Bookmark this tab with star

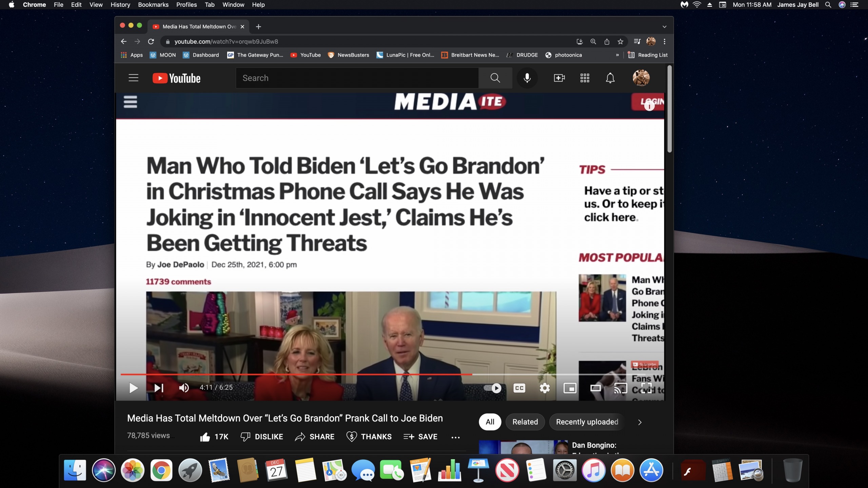620,41
